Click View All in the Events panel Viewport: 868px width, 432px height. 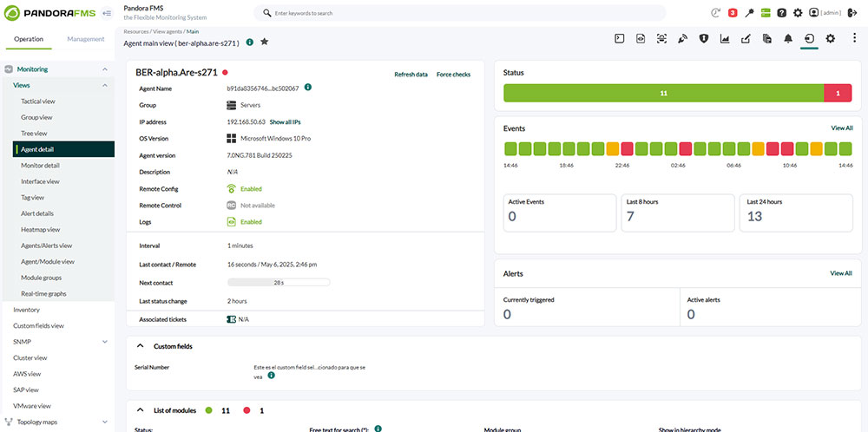[x=841, y=128]
